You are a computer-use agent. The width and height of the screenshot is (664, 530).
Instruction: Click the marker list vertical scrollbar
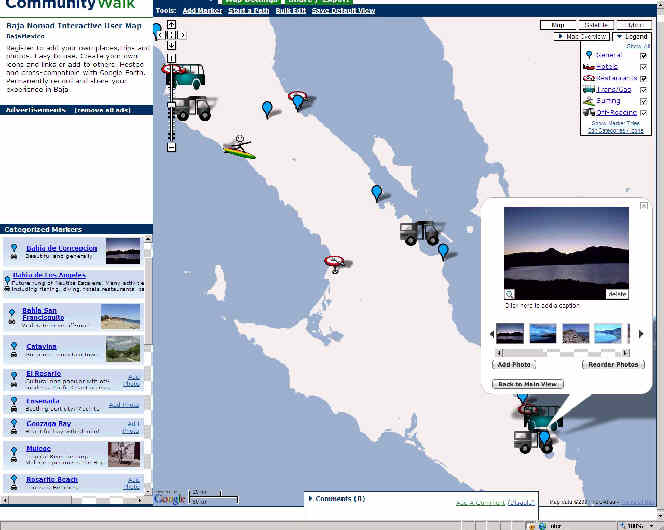148,364
